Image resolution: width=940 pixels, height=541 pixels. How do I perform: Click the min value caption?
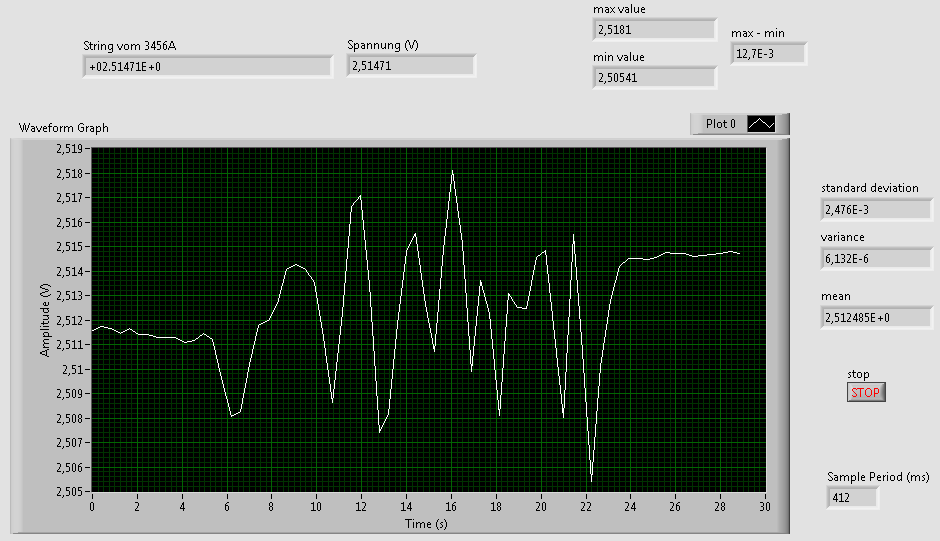pyautogui.click(x=619, y=57)
